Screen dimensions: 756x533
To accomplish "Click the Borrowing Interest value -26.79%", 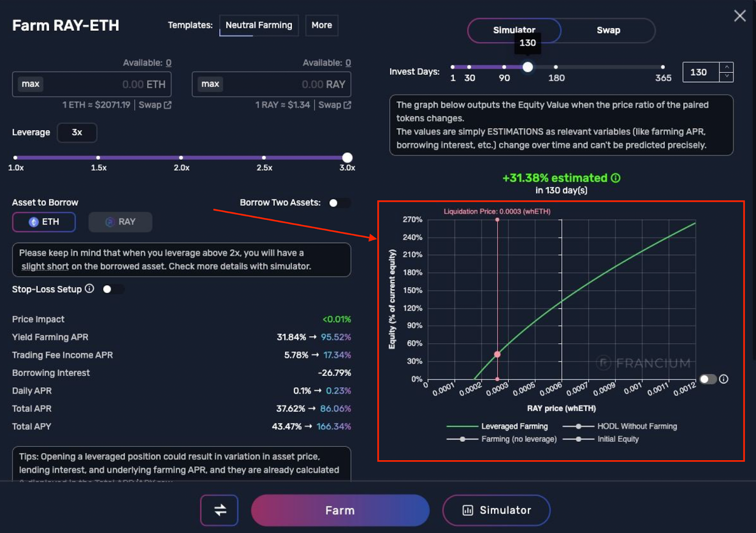I will tap(335, 373).
